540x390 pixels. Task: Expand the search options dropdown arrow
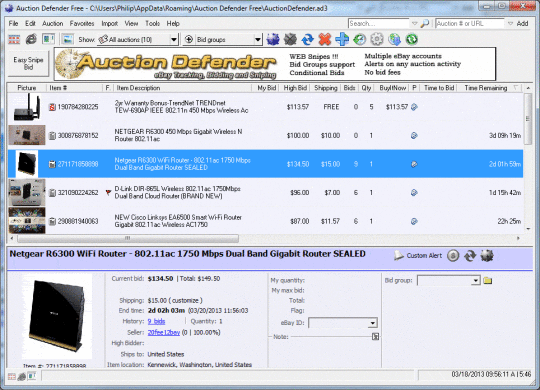coord(415,23)
